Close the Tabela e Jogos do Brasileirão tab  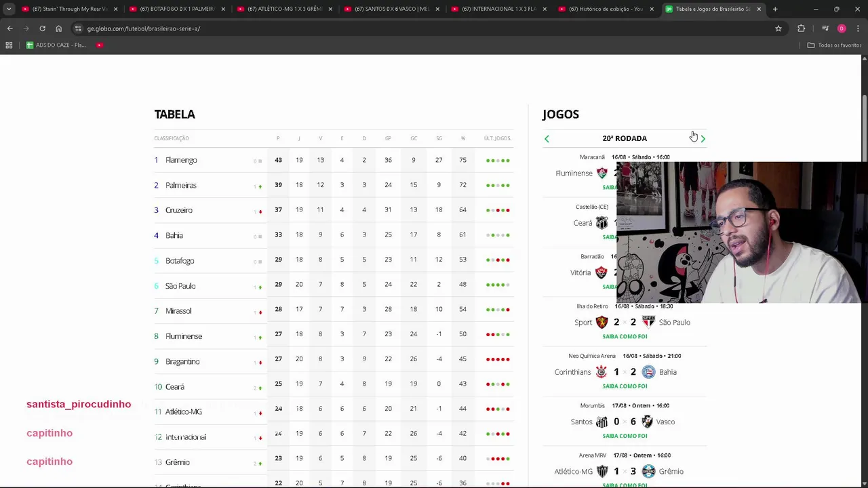pos(759,9)
